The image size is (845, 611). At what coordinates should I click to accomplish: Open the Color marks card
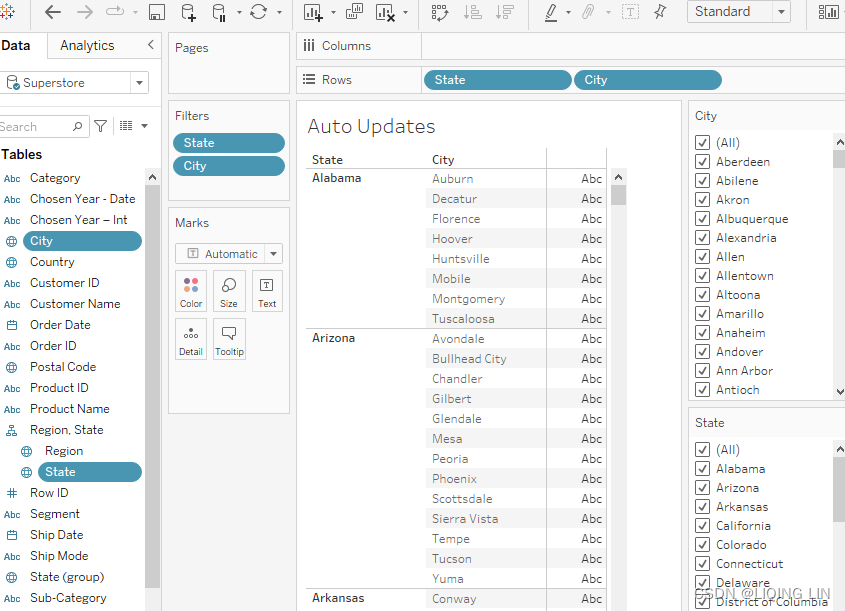pyautogui.click(x=191, y=290)
